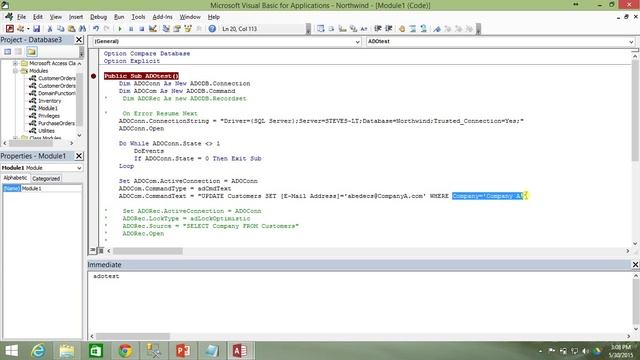
Task: Select Inventory module in project tree
Action: [x=49, y=101]
